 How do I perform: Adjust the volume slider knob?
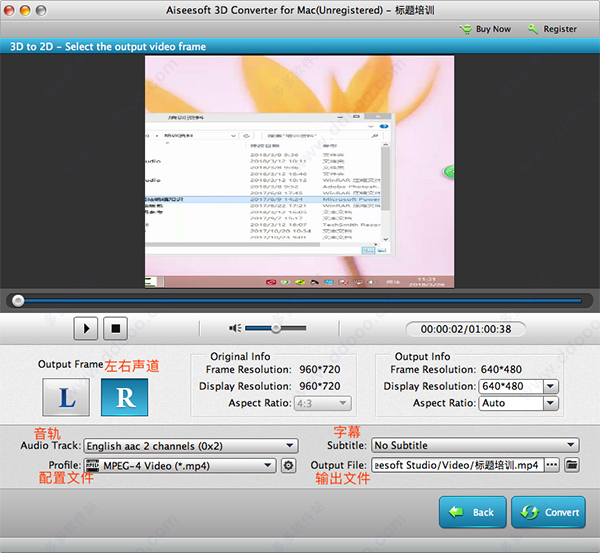[276, 328]
